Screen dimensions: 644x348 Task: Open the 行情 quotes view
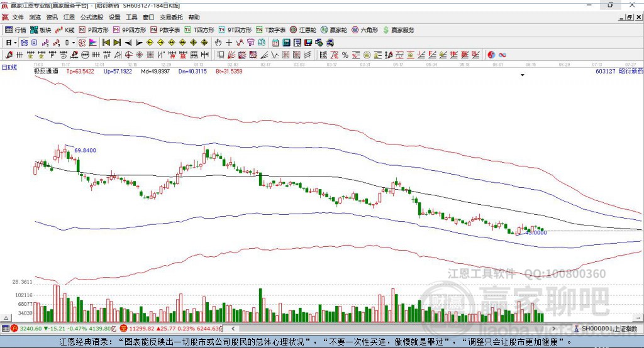pyautogui.click(x=15, y=30)
